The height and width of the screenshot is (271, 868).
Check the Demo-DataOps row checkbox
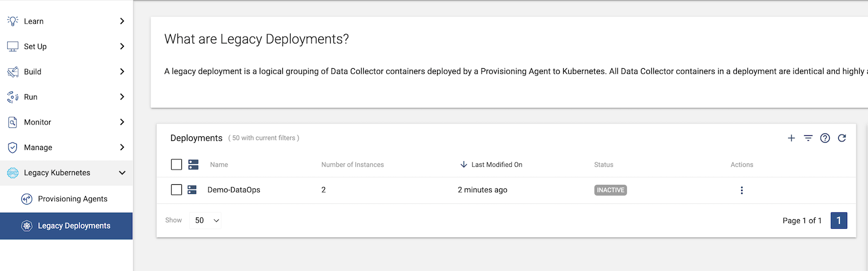pos(176,190)
